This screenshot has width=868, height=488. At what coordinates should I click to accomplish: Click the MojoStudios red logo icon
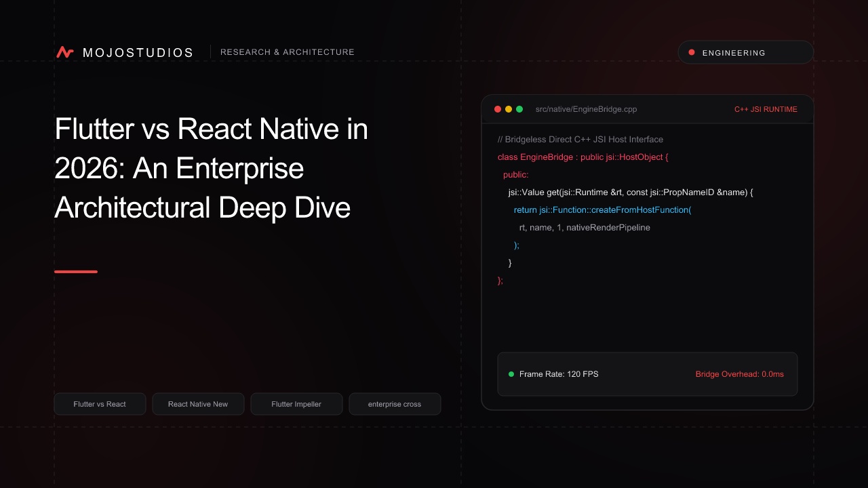(65, 52)
